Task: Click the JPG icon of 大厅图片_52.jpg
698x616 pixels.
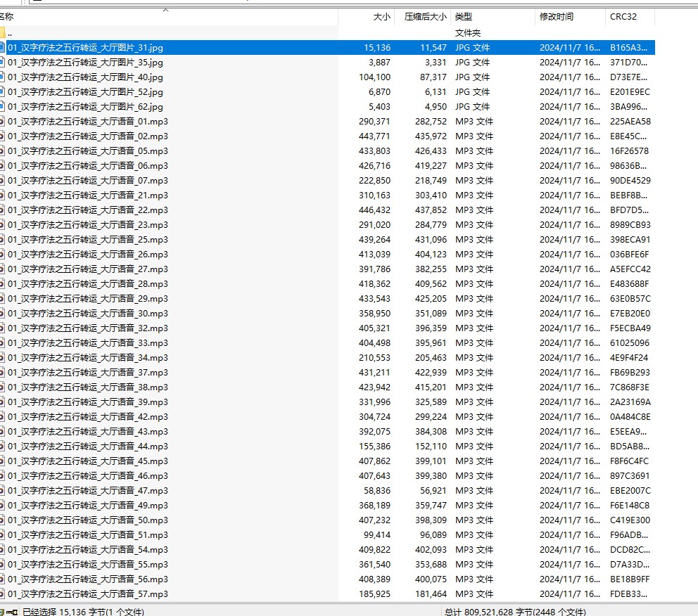Action: pos(2,92)
